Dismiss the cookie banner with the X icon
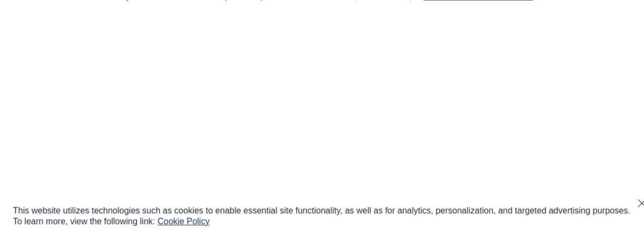 tap(640, 203)
